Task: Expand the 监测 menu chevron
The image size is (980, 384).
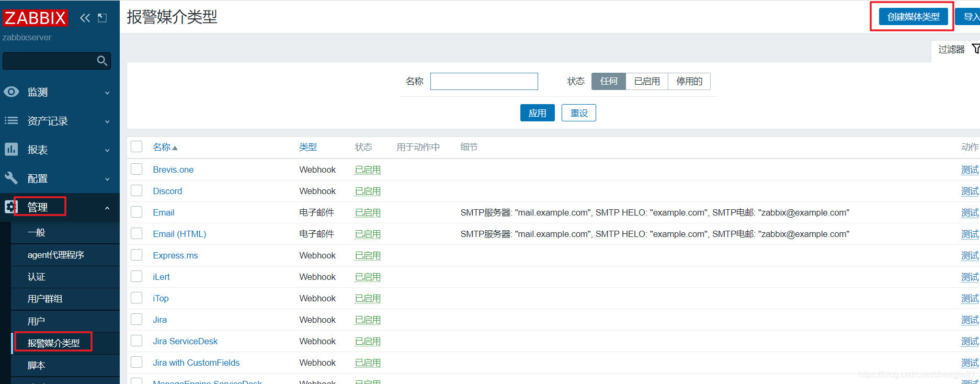Action: click(107, 93)
